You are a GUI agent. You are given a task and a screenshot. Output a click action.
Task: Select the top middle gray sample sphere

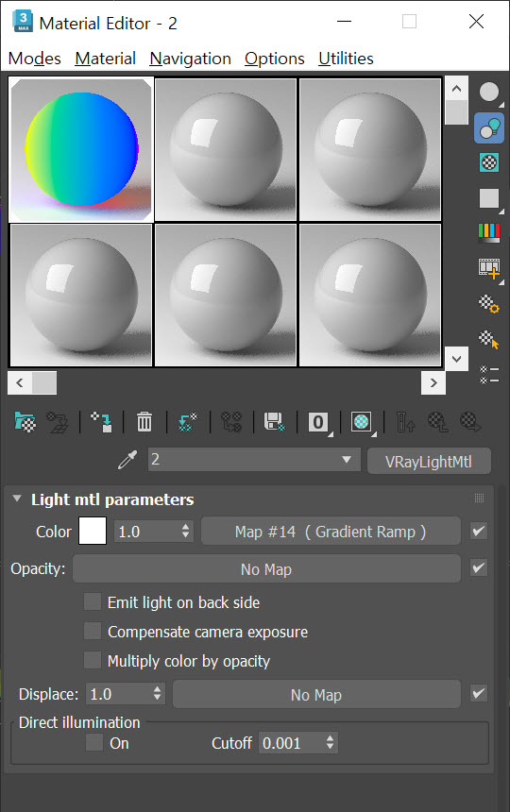pyautogui.click(x=226, y=150)
